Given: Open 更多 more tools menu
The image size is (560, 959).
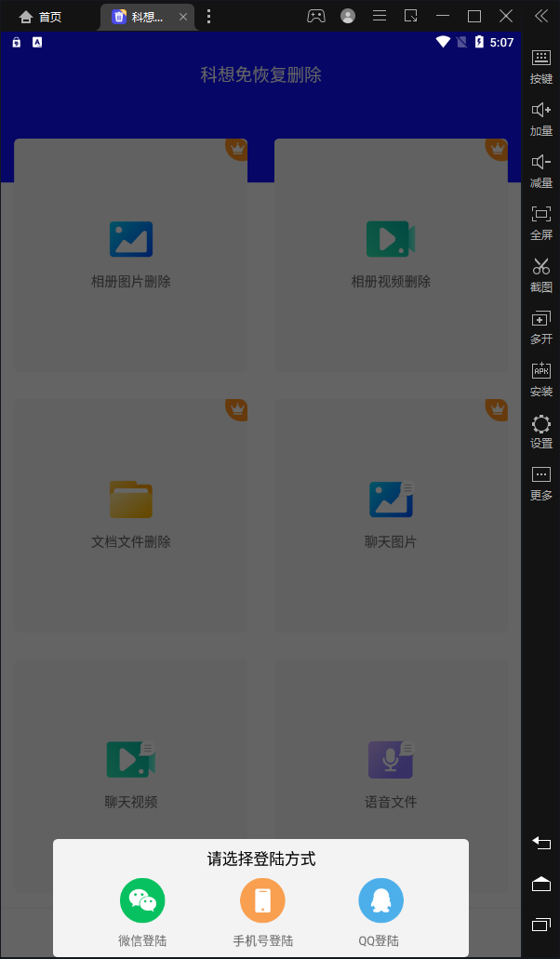Looking at the screenshot, I should pyautogui.click(x=541, y=484).
